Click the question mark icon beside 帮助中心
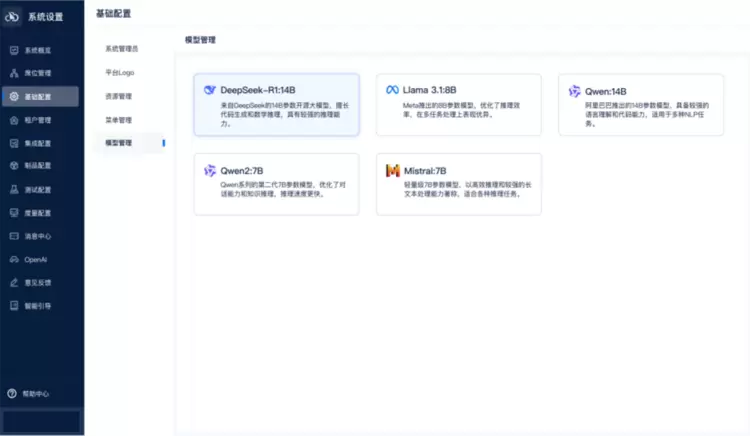The height and width of the screenshot is (436, 750). tap(12, 394)
